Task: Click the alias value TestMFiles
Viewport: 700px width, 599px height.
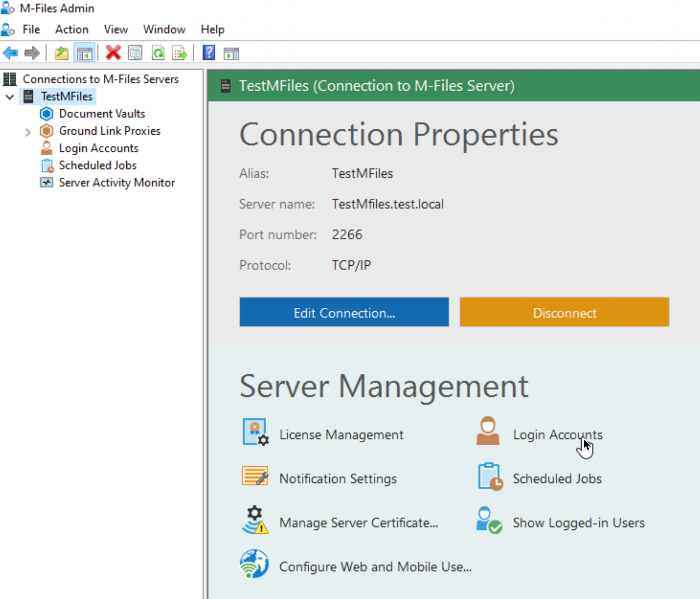Action: coord(362,173)
